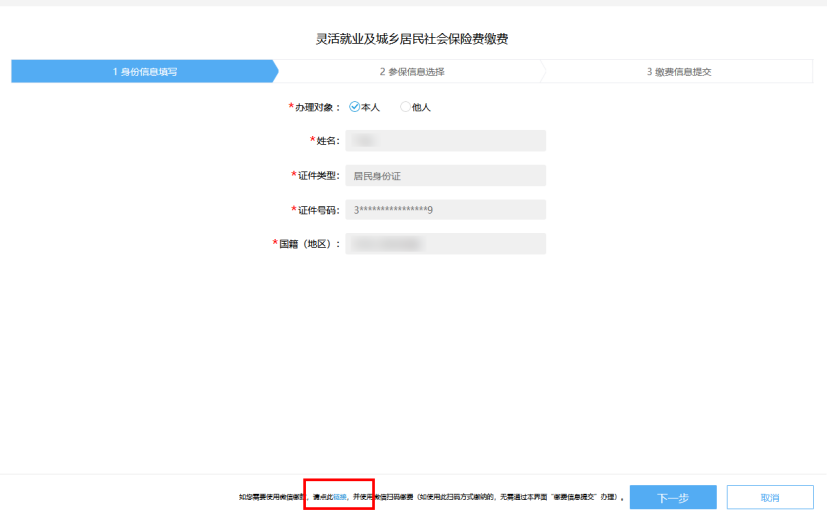Click the page title 灵活就业及城乡居民社会保险费缴费

click(x=413, y=39)
